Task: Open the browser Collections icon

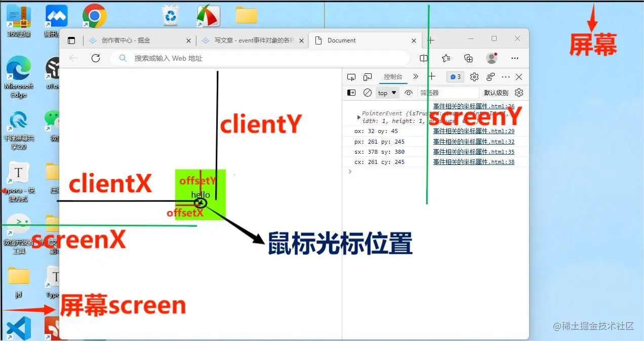Action: (468, 58)
